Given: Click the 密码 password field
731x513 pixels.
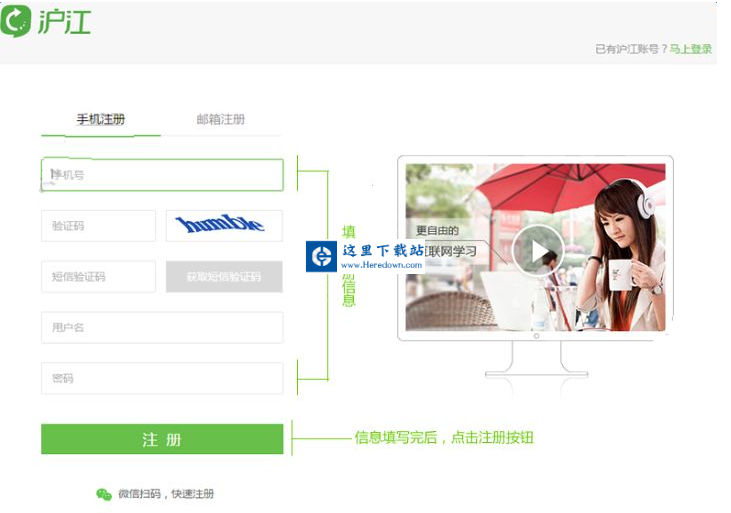Looking at the screenshot, I should pyautogui.click(x=162, y=378).
